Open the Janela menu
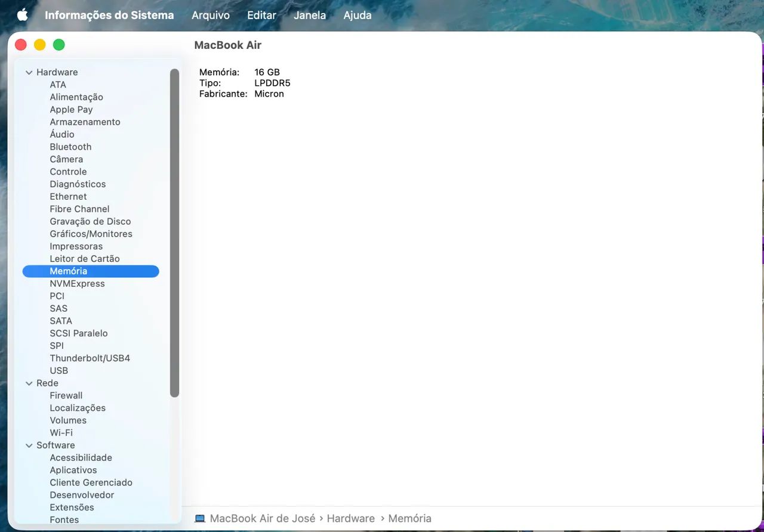 point(310,15)
